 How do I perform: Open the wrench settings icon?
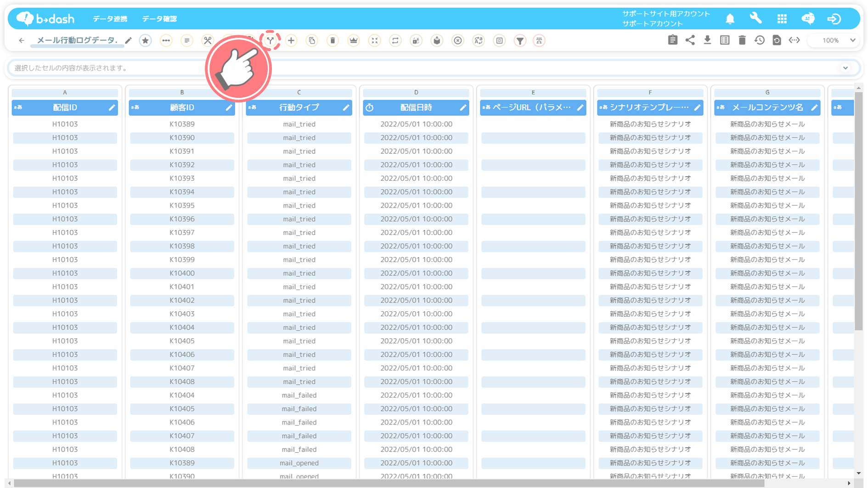(x=756, y=18)
